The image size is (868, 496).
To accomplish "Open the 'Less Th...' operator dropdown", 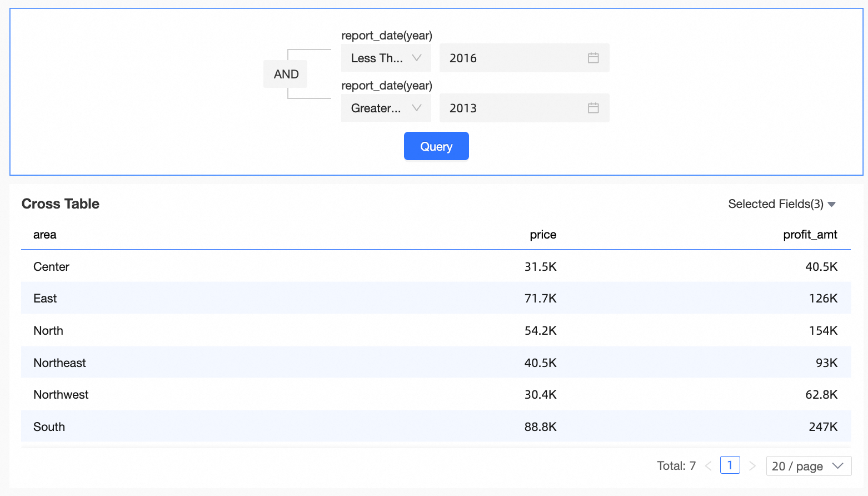I will tap(386, 58).
